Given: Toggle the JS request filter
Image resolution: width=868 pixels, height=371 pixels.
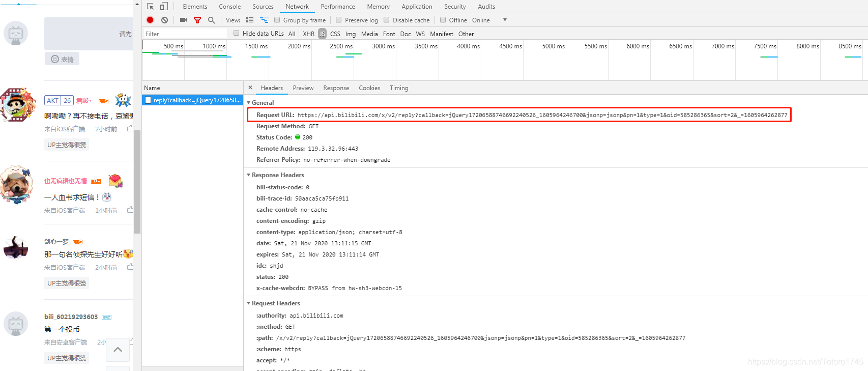Looking at the screenshot, I should (x=322, y=34).
